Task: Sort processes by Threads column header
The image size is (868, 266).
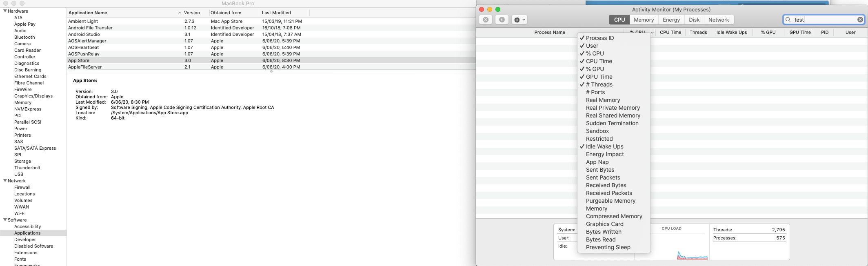Action: 698,32
